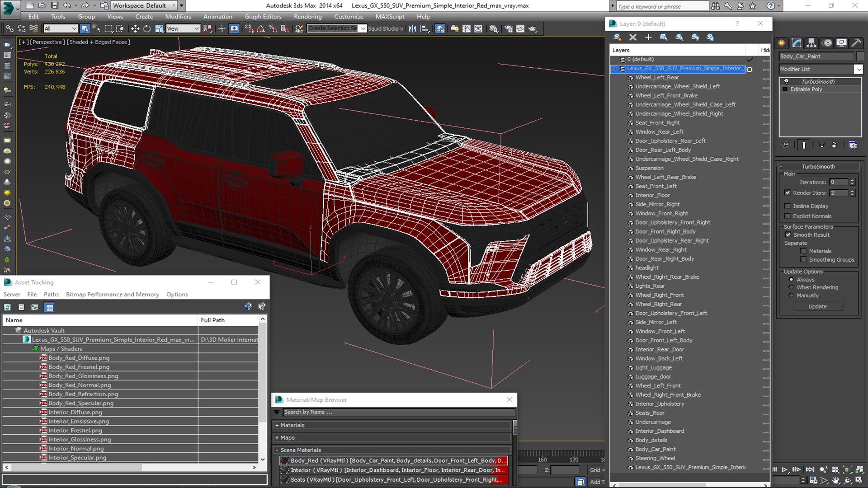
Task: Open the MAXScript menu
Action: tap(390, 17)
